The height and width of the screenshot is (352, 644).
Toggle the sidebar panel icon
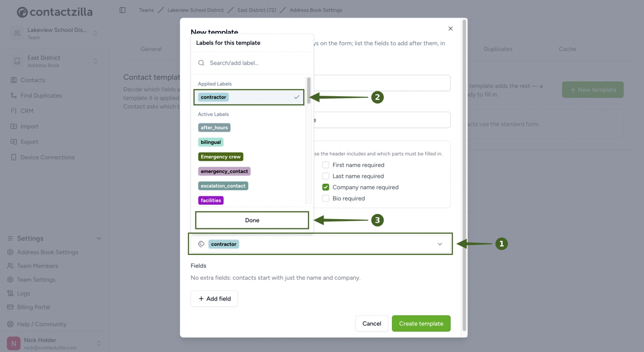[122, 10]
